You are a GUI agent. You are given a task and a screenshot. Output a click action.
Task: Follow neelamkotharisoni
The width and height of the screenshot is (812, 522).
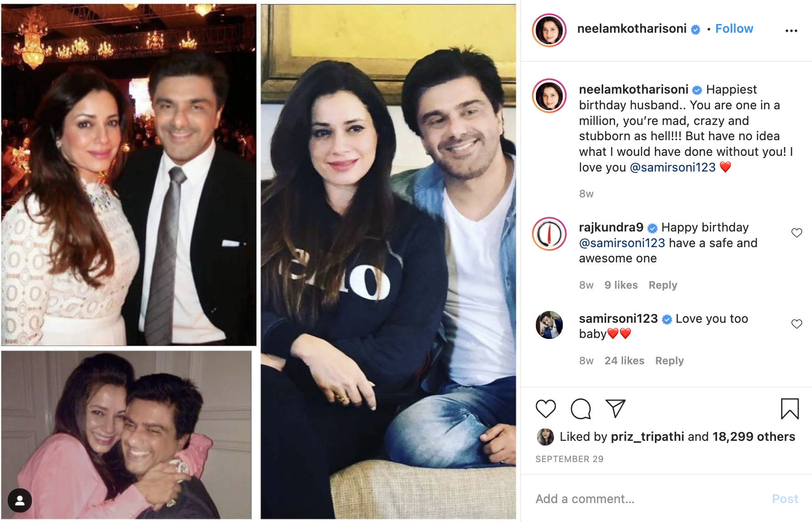pyautogui.click(x=734, y=29)
